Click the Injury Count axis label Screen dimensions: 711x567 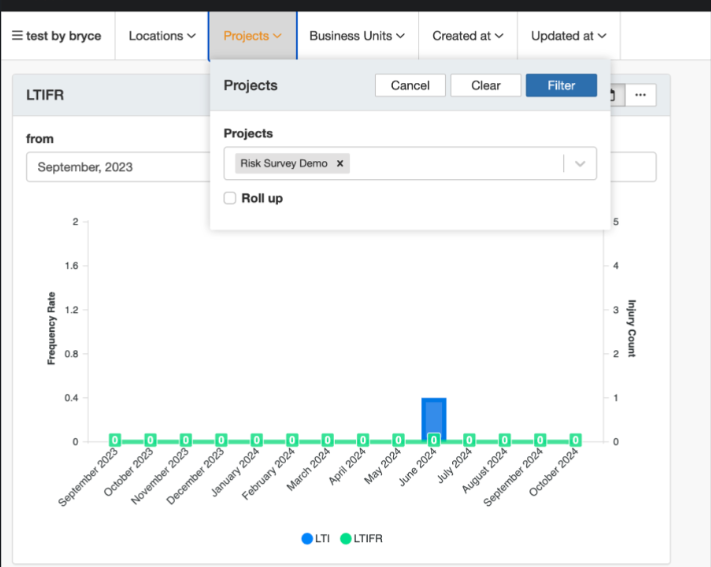[x=632, y=328]
